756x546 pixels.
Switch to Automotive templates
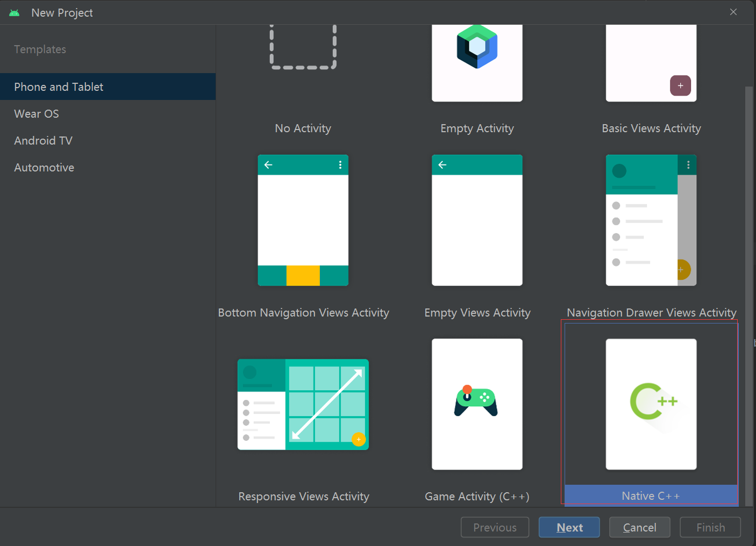[x=108, y=167]
